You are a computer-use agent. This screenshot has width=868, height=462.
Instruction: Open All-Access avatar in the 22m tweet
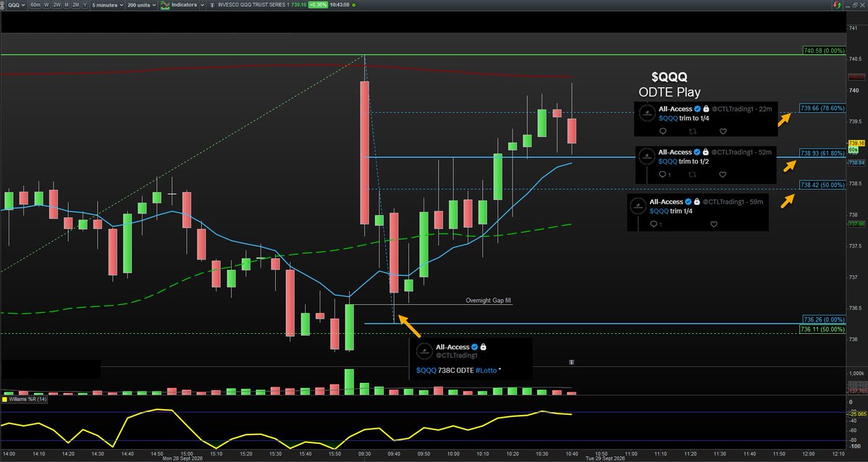coord(647,113)
